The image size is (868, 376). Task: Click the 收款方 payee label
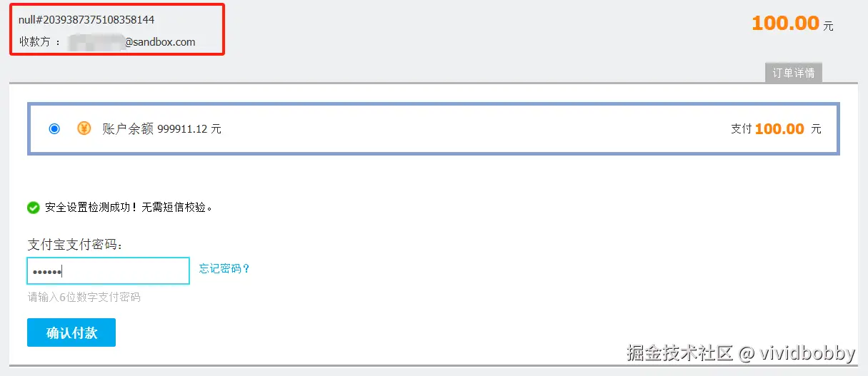pos(40,41)
